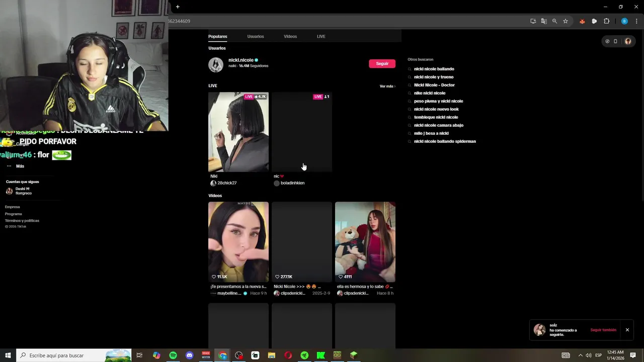Click the TikTok phone app icon
The width and height of the screenshot is (644, 362).
615,41
